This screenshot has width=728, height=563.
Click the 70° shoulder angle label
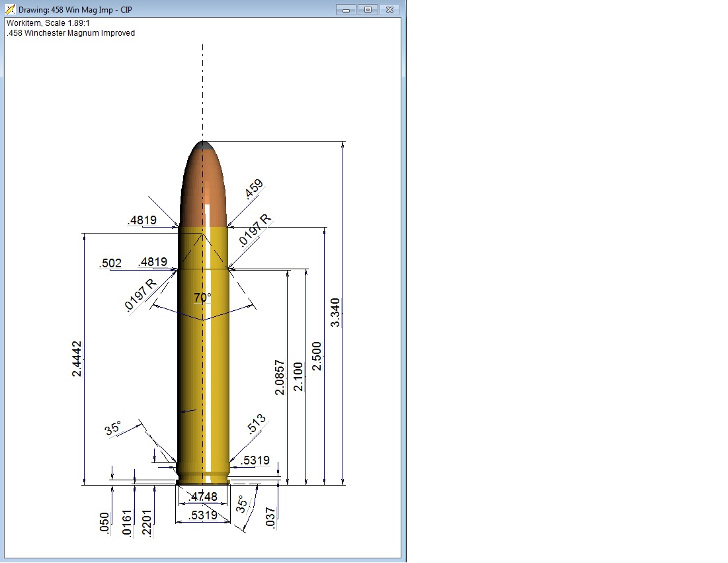point(202,297)
